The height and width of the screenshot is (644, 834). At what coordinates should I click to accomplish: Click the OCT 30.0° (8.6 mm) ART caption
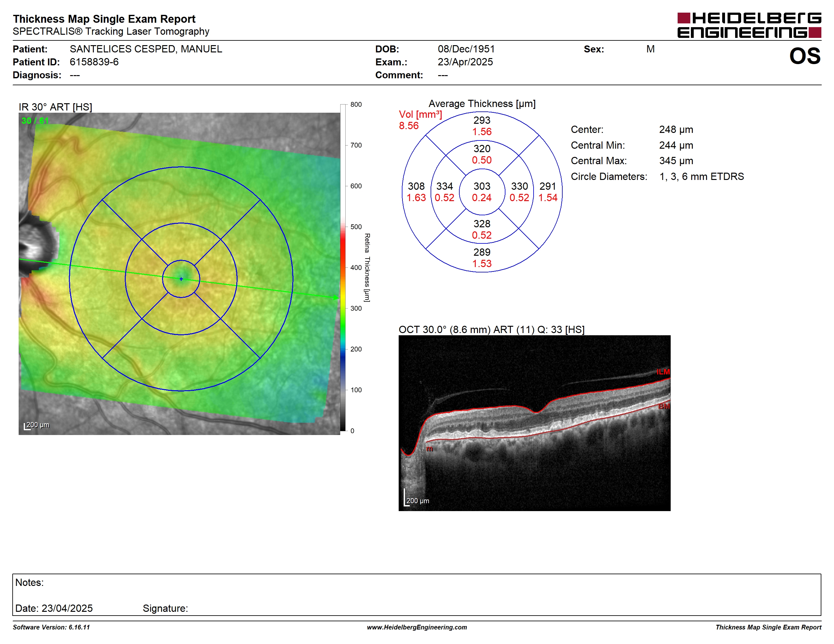pyautogui.click(x=492, y=330)
